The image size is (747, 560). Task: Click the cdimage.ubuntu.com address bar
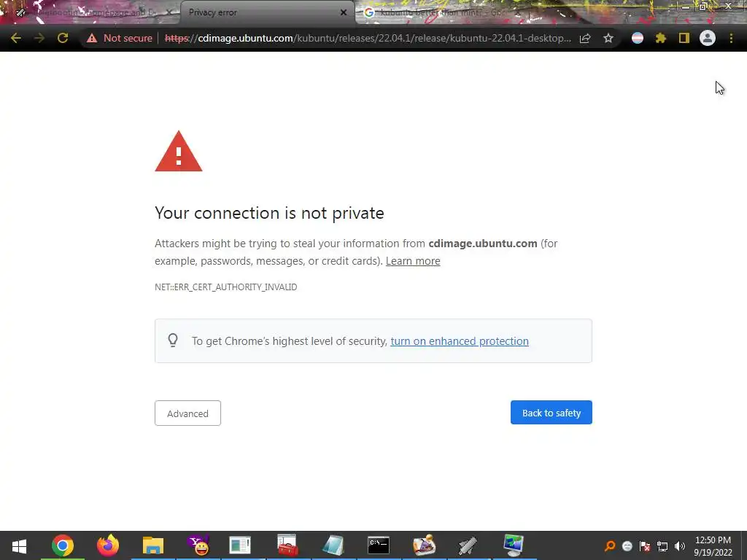pos(367,38)
